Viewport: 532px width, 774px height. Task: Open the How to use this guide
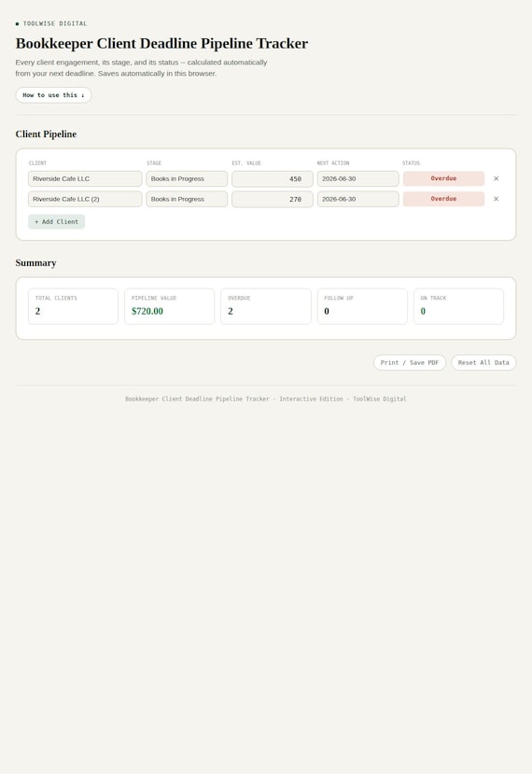(x=53, y=95)
